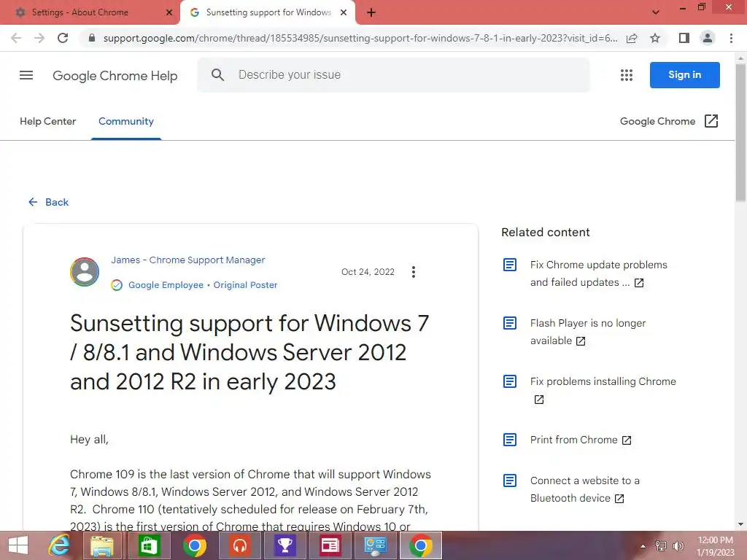Viewport: 747px width, 560px height.
Task: Open the headphones music app on taskbar
Action: [239, 545]
